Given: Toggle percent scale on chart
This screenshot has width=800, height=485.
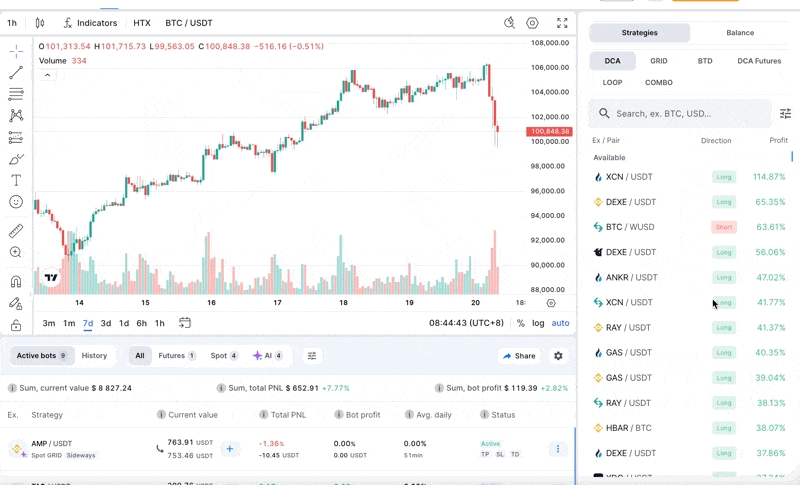Looking at the screenshot, I should 520,323.
